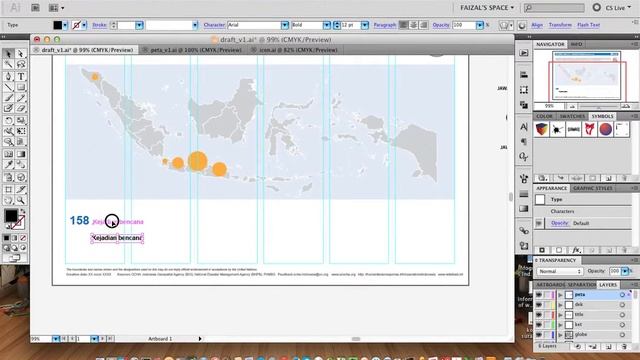Screen dimensions: 640x360
Task: Open the Normal blending mode dropdown
Action: (x=560, y=271)
